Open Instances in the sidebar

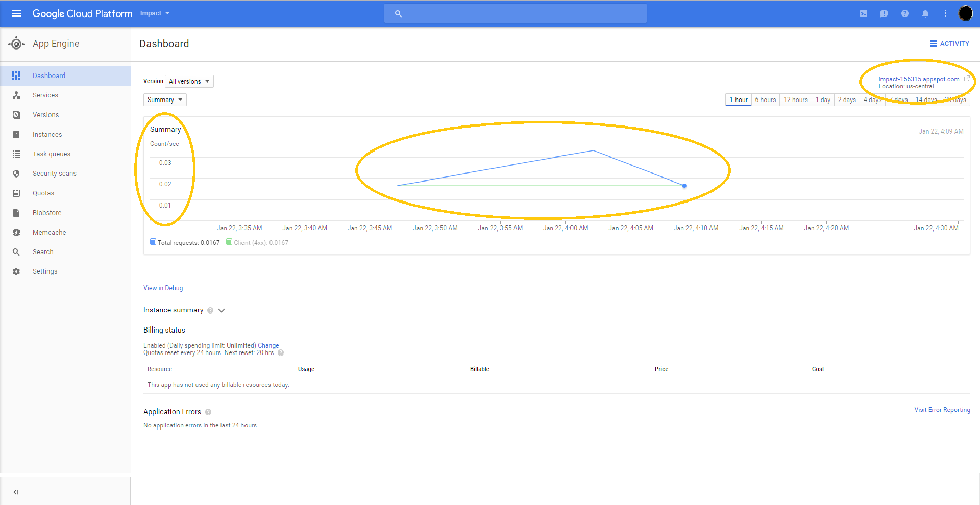pos(65,135)
